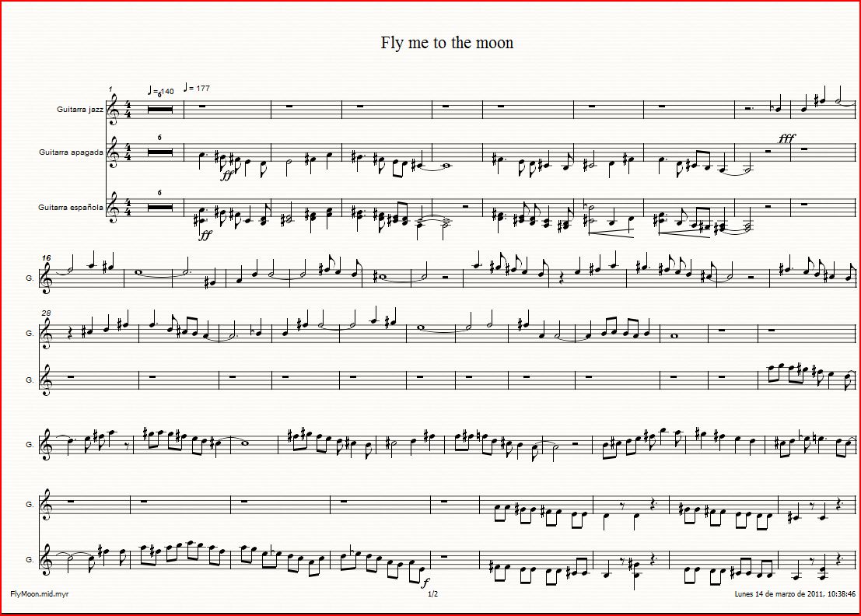Click the tempo marking 177
This screenshot has height=616, width=861.
coord(197,88)
